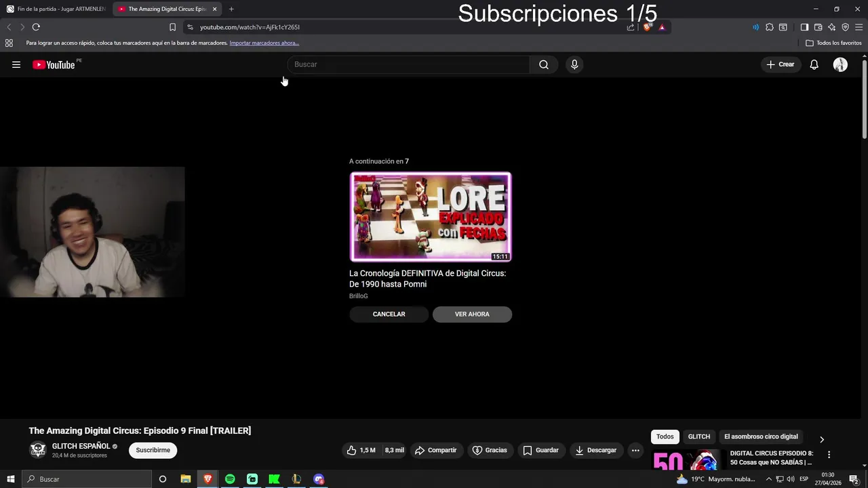Open DIGITAL CIRCUS EPISODIO 8 suggested video
This screenshot has height=488, width=868.
(771, 457)
